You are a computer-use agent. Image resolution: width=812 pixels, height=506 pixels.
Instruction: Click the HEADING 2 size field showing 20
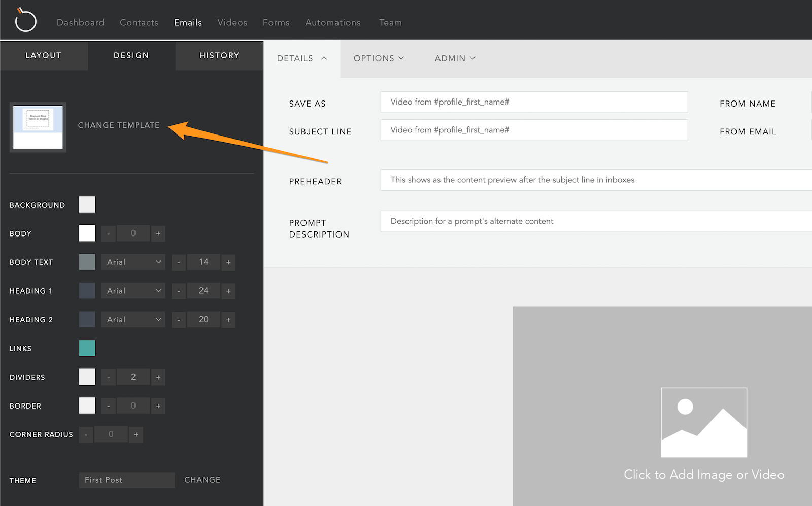point(204,319)
